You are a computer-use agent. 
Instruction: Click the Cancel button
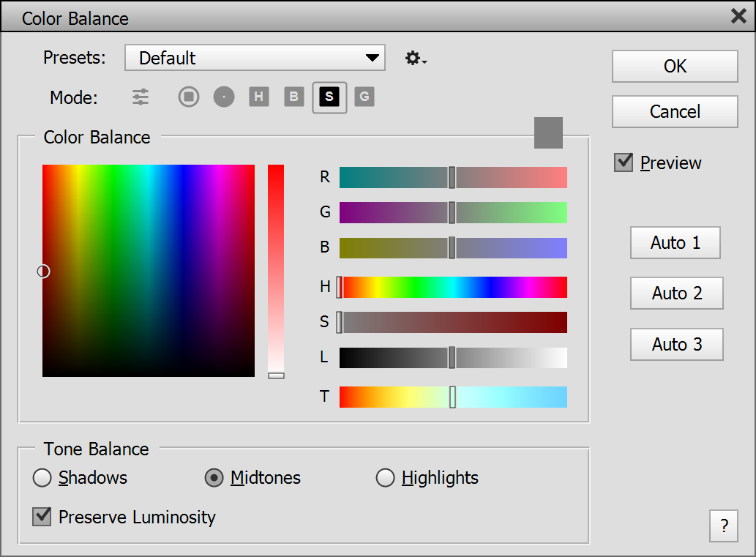675,111
